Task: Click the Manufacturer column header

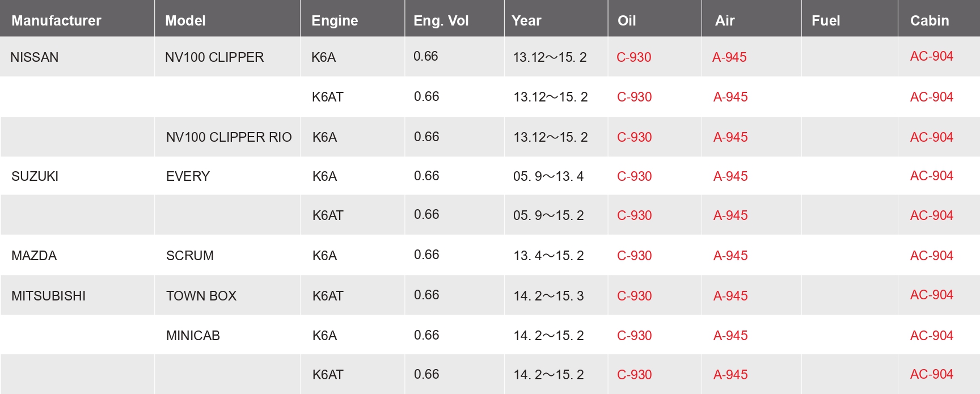Action: 56,21
